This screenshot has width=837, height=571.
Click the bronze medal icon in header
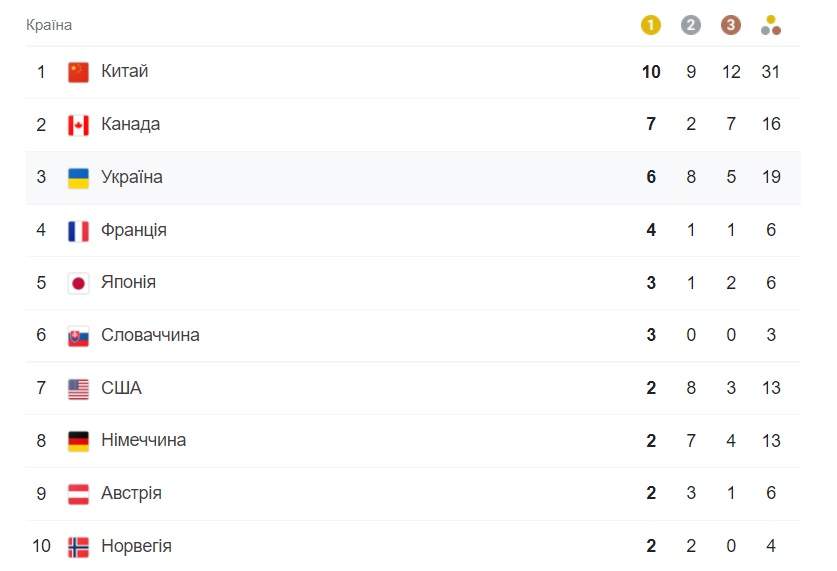coord(731,25)
